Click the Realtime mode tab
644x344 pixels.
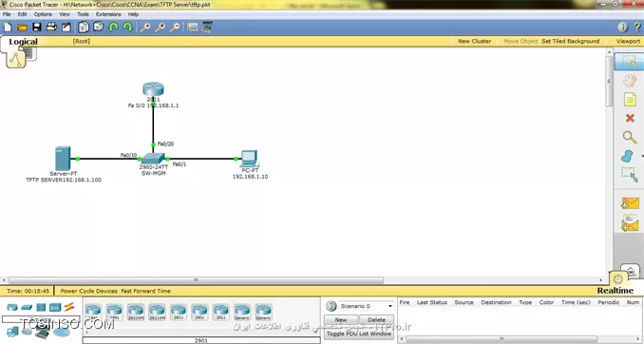coord(615,291)
